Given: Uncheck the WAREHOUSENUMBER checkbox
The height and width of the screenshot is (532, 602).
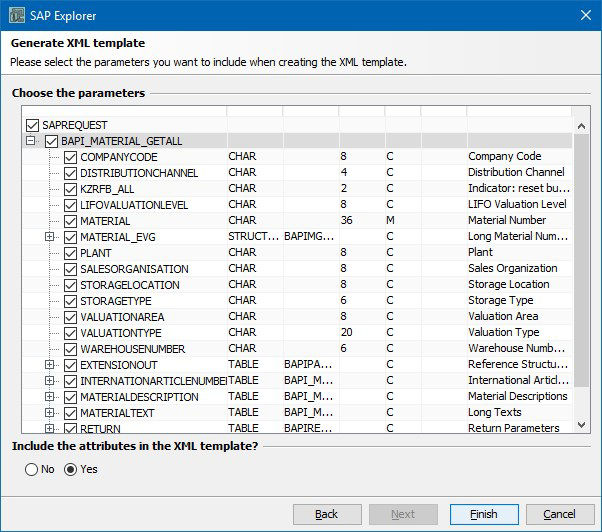Looking at the screenshot, I should (x=70, y=349).
